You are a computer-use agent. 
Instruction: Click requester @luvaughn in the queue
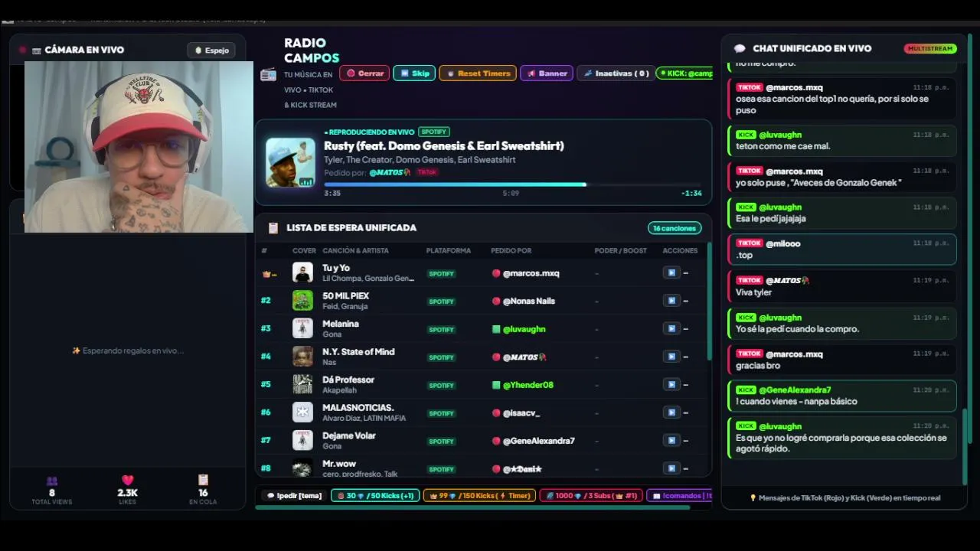[x=524, y=329]
